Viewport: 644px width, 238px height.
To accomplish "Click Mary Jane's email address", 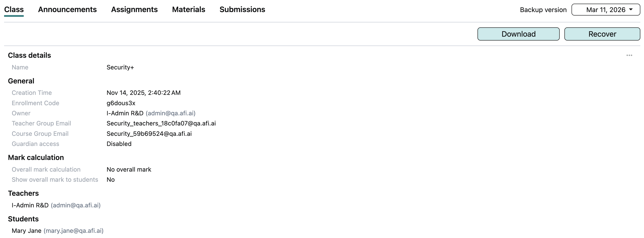I will tap(74, 231).
